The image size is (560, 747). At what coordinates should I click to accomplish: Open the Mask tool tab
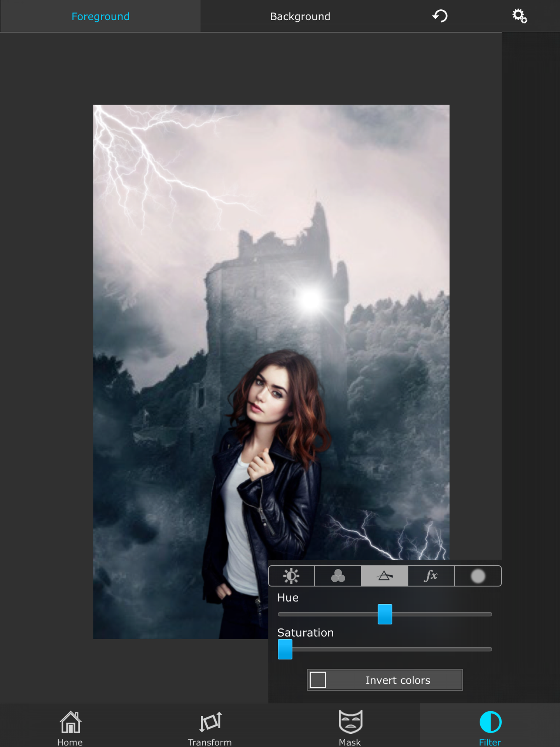(x=350, y=726)
